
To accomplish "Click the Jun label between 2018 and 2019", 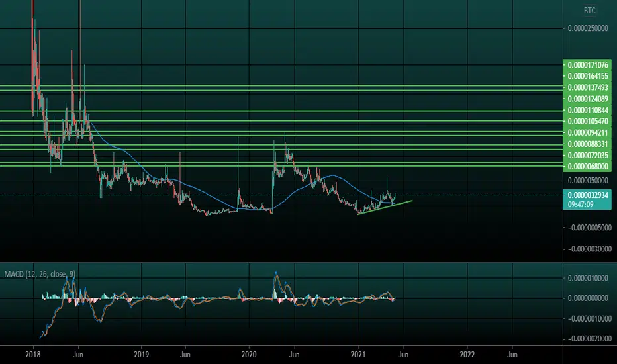I will 78,355.
